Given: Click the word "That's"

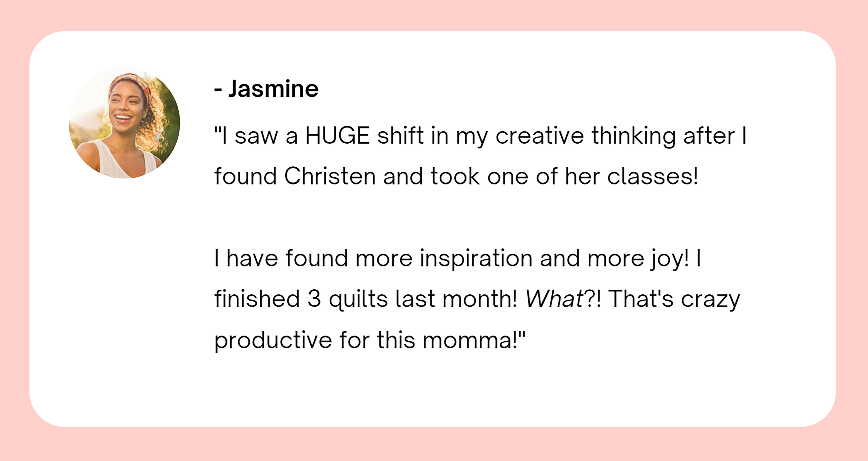Looking at the screenshot, I should point(640,299).
